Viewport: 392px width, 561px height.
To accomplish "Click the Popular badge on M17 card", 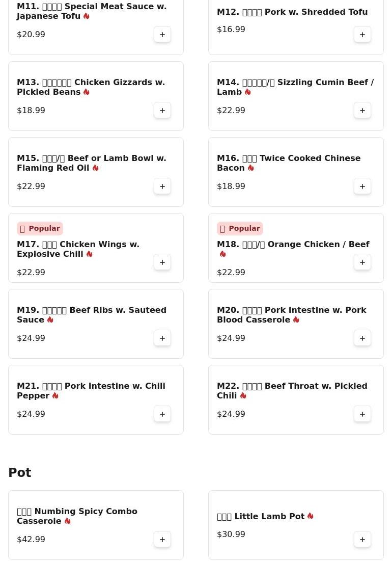I will 40,228.
